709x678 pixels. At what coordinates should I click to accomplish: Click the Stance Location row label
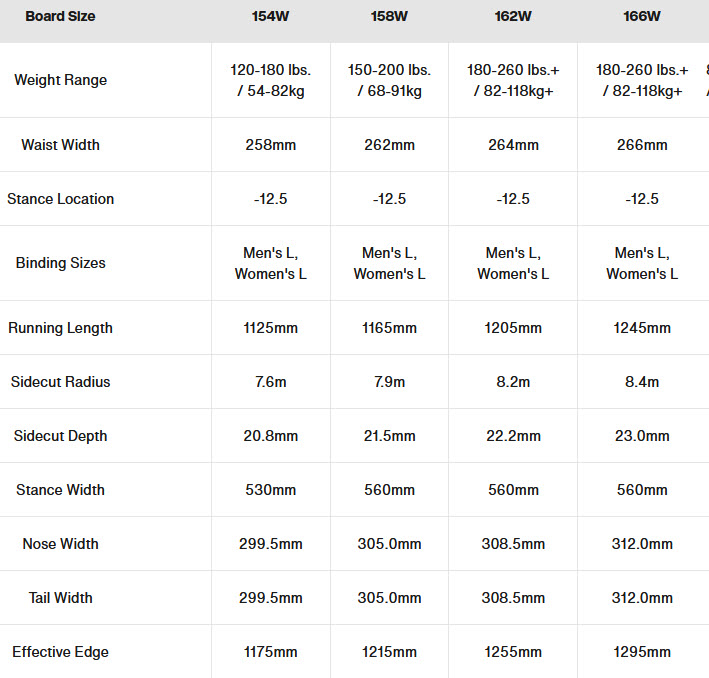(61, 199)
